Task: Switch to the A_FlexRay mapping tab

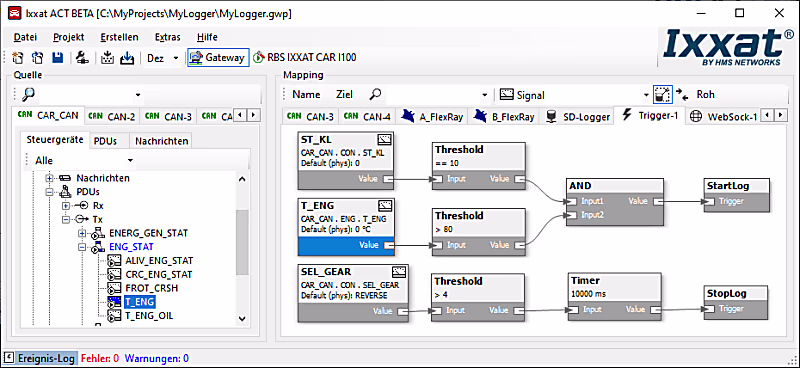Action: point(433,117)
